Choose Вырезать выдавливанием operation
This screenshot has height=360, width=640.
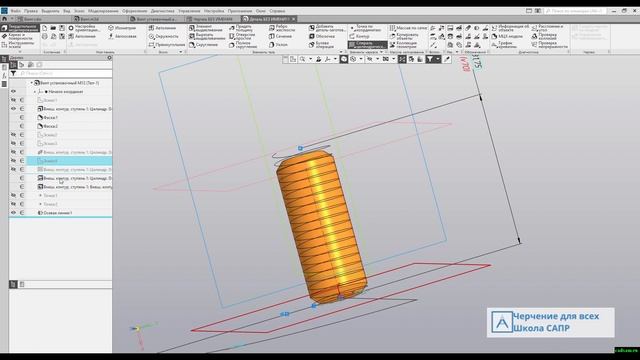pos(206,36)
